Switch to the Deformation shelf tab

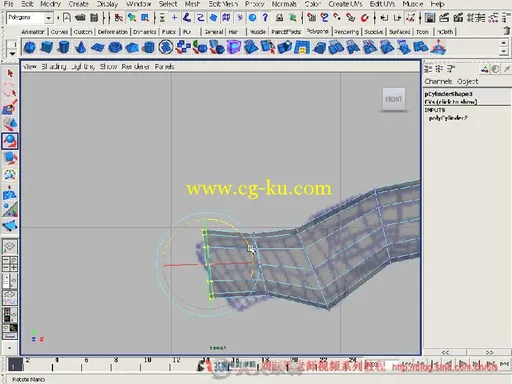click(x=113, y=32)
